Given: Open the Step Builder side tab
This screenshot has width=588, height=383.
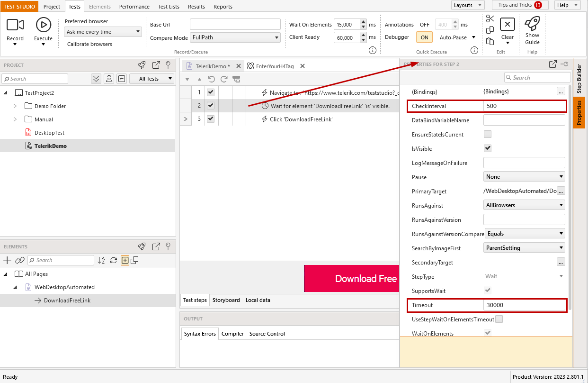Looking at the screenshot, I should pyautogui.click(x=579, y=79).
